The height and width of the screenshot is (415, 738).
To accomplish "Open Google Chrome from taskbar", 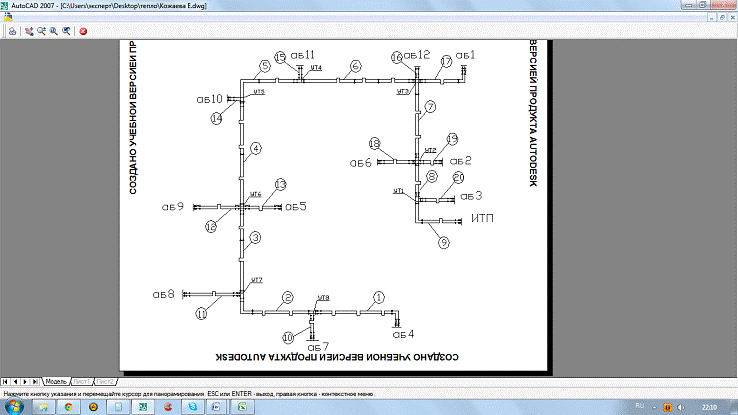I will (x=69, y=407).
